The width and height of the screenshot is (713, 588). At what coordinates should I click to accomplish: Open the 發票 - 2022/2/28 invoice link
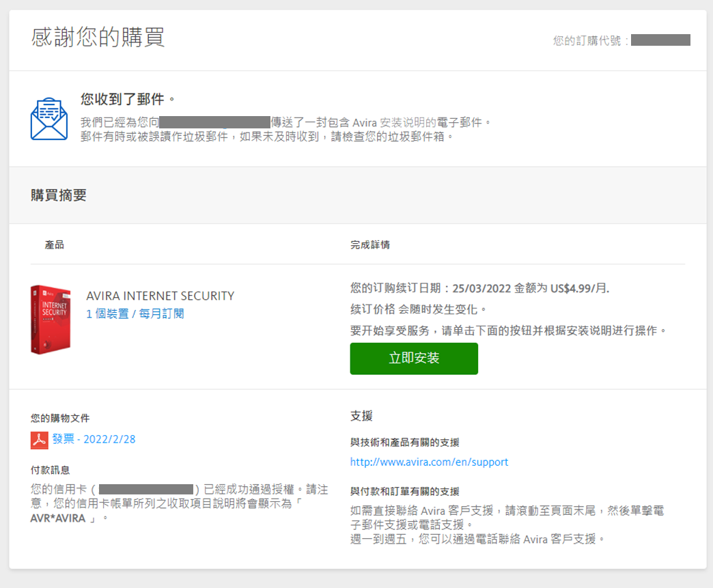tap(94, 439)
